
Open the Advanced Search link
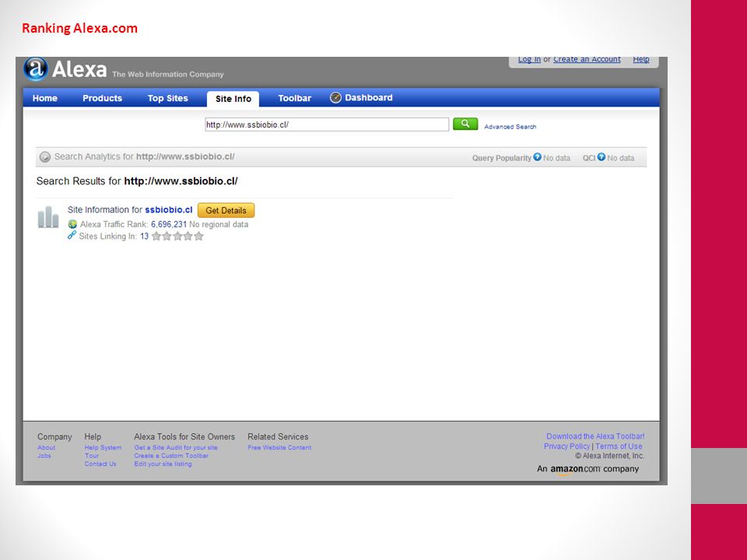510,127
